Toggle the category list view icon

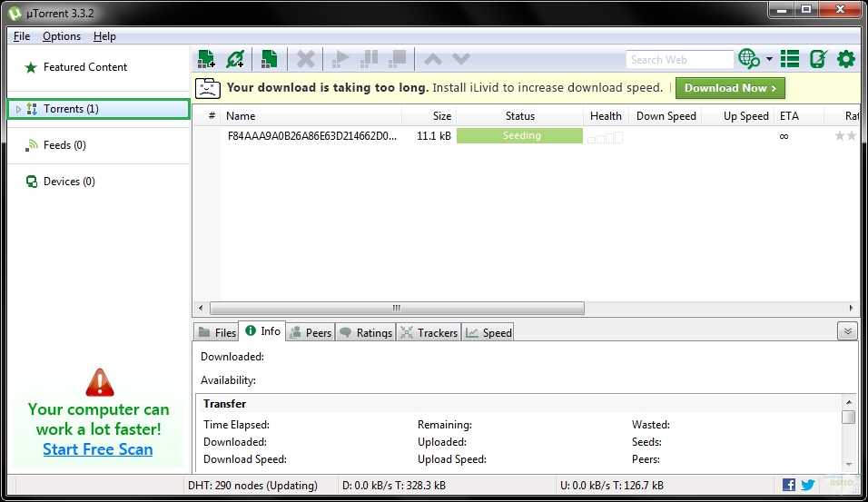click(790, 59)
